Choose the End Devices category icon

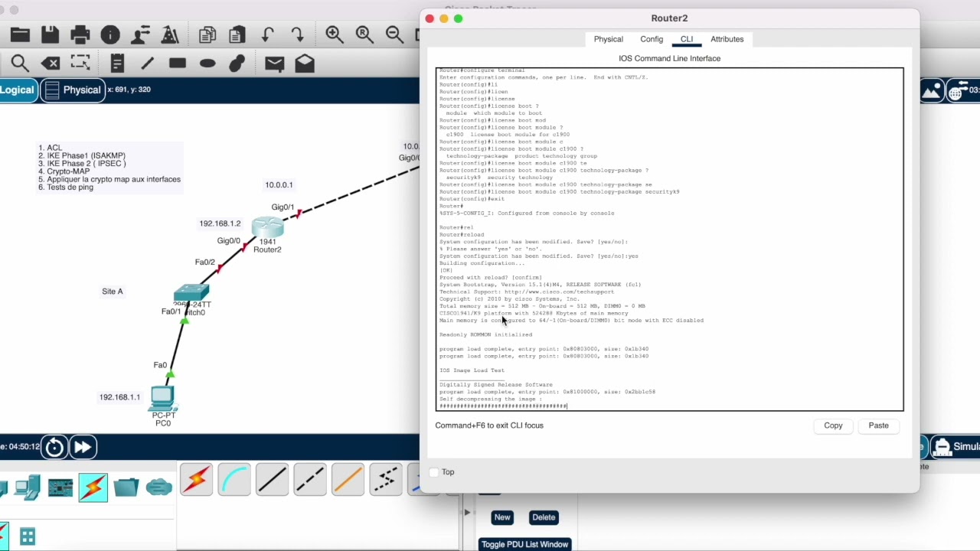(x=28, y=487)
